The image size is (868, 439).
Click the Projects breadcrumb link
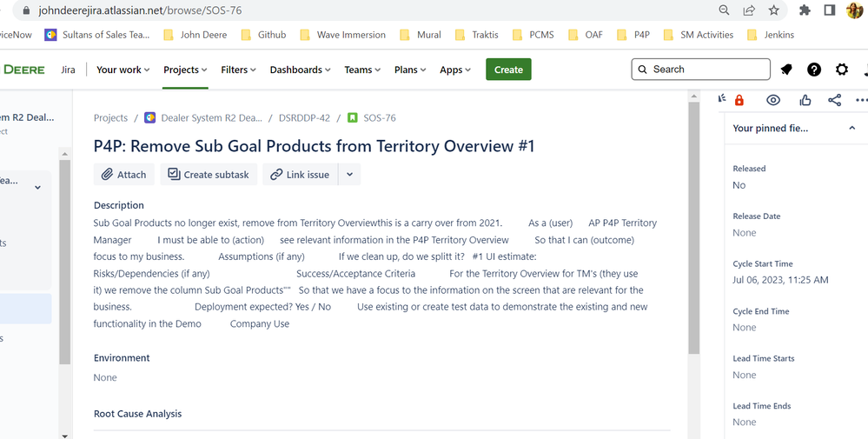click(110, 118)
